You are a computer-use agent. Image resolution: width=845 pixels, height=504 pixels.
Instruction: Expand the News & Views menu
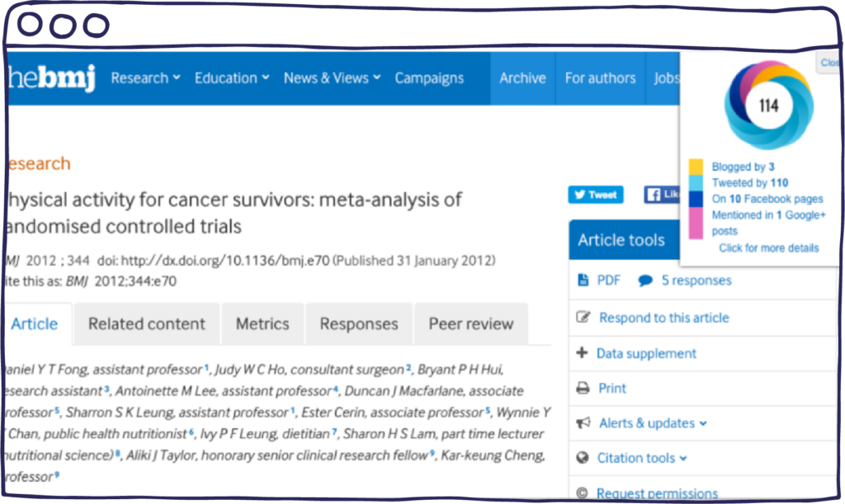(x=332, y=78)
